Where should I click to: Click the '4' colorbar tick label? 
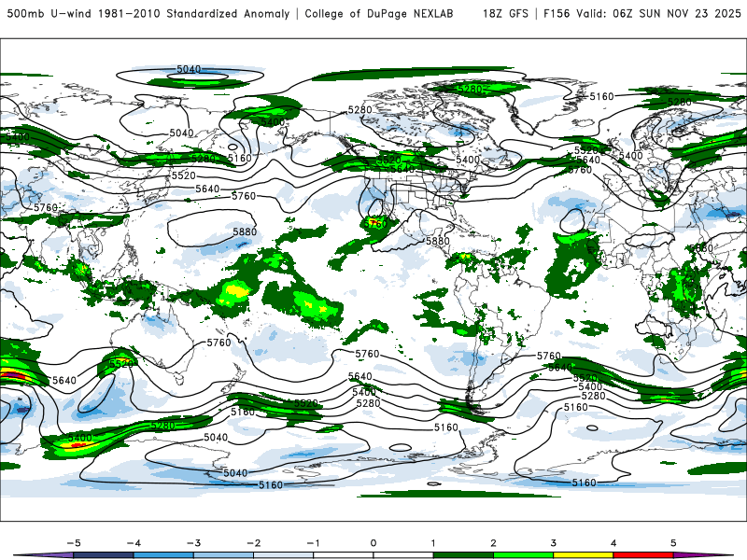613,543
